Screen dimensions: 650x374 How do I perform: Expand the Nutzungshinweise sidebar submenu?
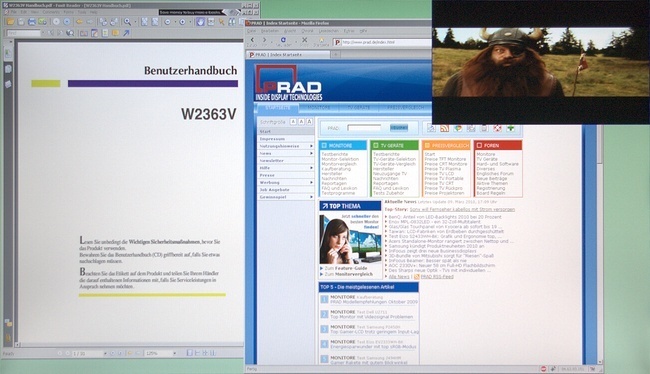311,146
